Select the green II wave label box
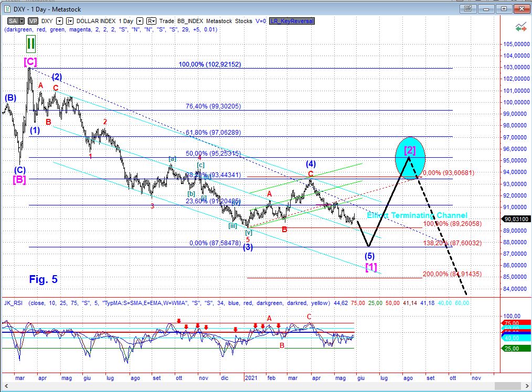Viewport: 532px width, 392px height. pos(31,43)
